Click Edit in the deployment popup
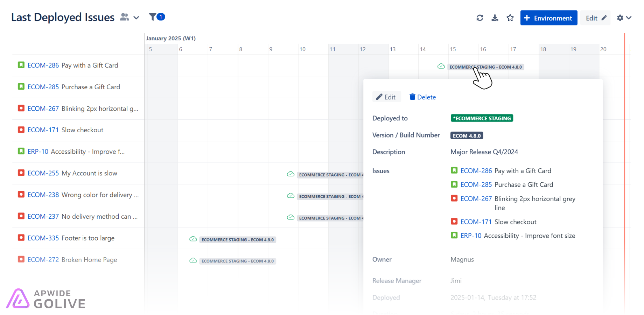644x315 pixels. 386,97
